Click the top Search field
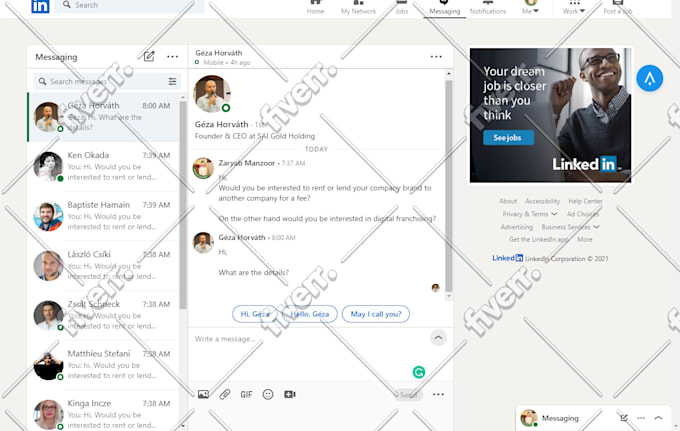Viewport: 680px width, 431px height. [x=129, y=5]
